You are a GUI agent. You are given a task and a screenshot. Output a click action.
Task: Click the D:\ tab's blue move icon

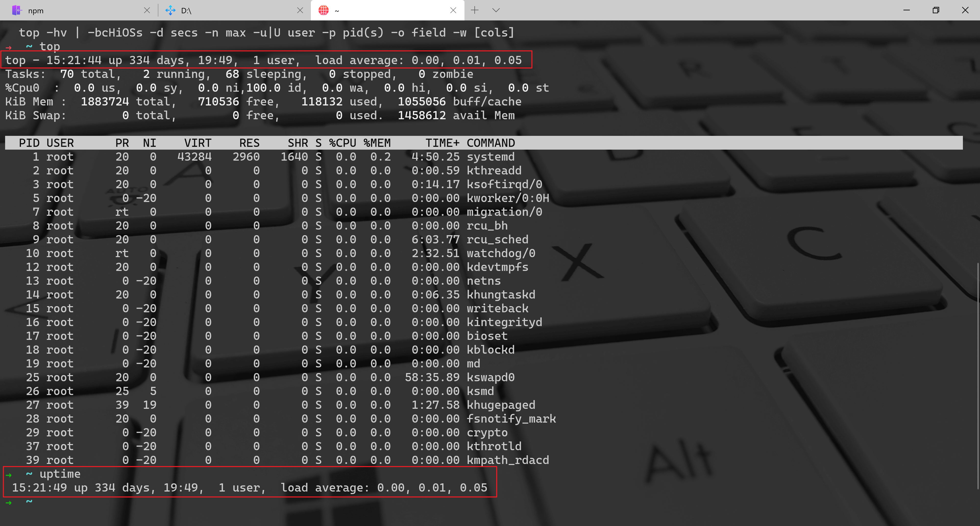(x=170, y=10)
